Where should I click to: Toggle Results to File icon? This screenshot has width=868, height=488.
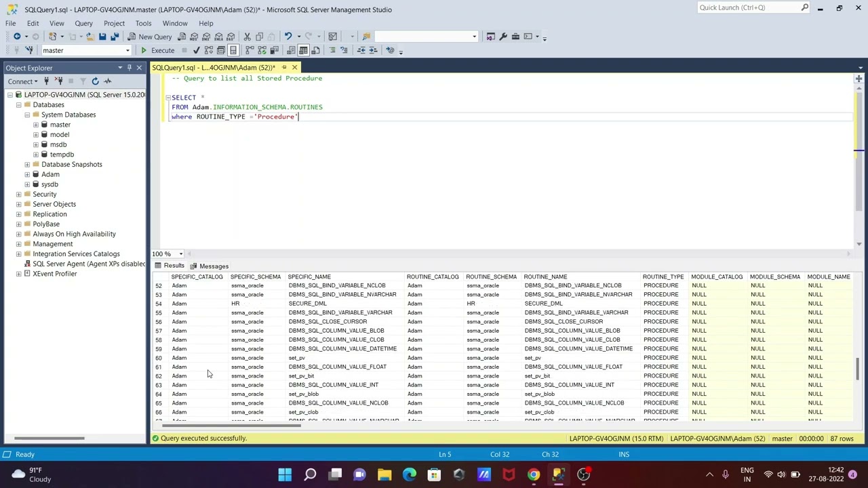(315, 50)
